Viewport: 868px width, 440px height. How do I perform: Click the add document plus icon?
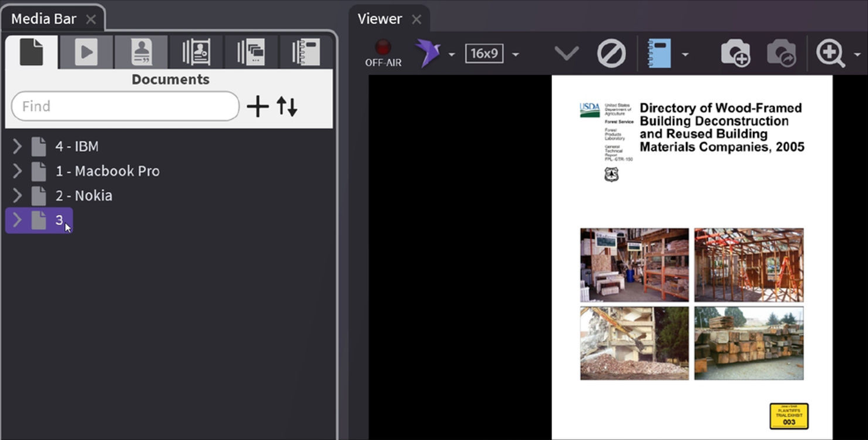click(x=257, y=106)
